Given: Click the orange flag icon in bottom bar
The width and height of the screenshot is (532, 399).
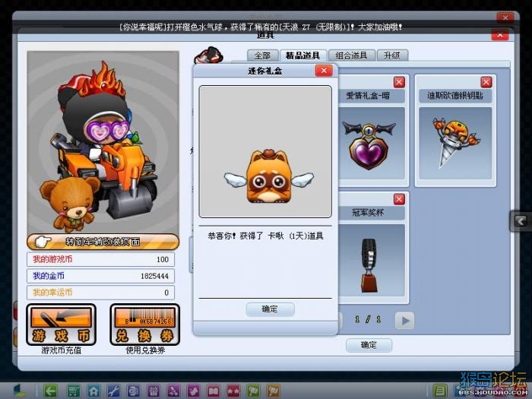Looking at the screenshot, I should pyautogui.click(x=273, y=391).
